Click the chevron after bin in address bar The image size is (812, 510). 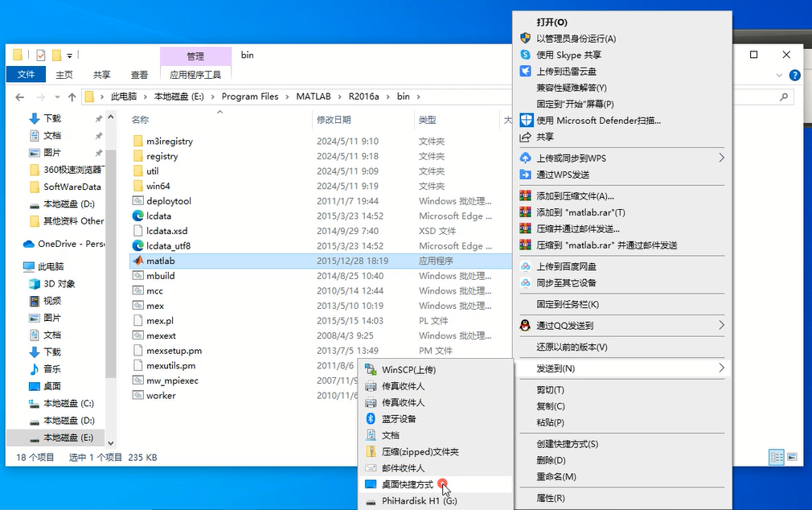[418, 97]
